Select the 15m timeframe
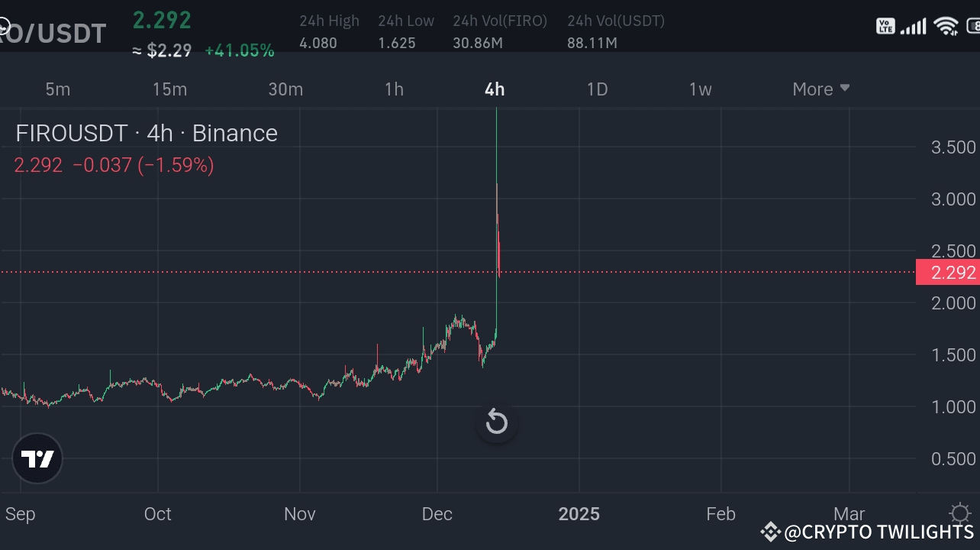The image size is (980, 550). pos(169,89)
